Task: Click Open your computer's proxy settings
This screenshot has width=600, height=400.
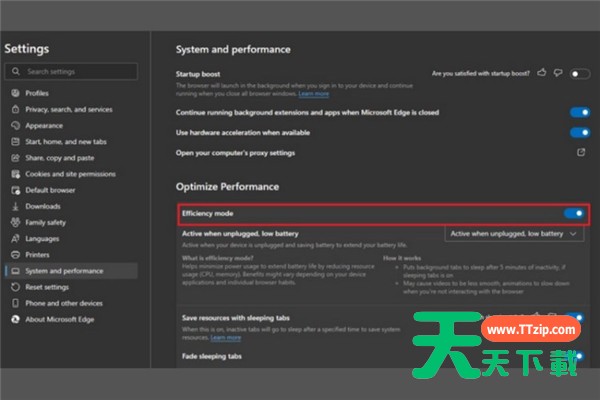Action: coord(235,153)
